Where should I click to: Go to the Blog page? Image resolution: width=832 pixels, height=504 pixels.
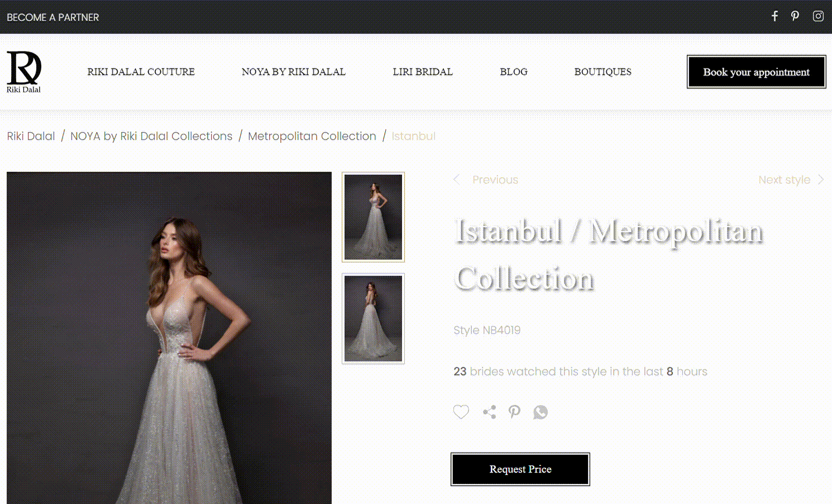[x=514, y=72]
